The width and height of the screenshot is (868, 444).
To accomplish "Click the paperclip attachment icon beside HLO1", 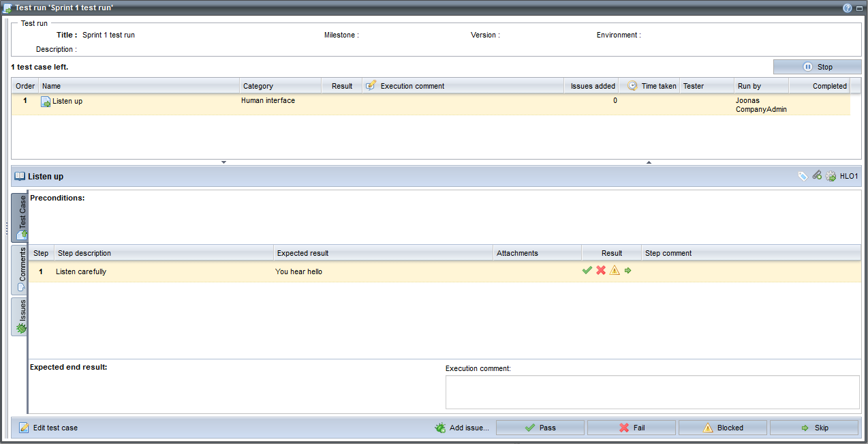I will pyautogui.click(x=817, y=176).
